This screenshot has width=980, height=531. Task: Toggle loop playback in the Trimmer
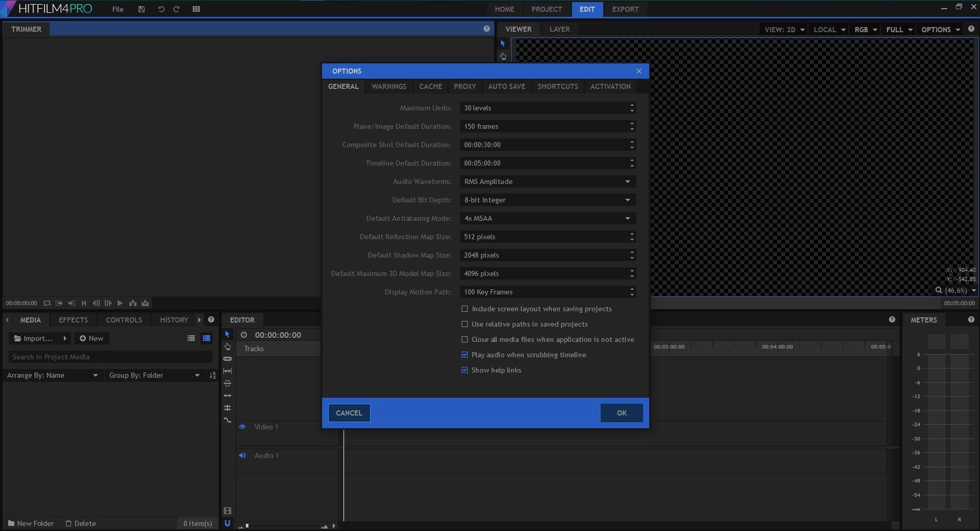pyautogui.click(x=47, y=303)
